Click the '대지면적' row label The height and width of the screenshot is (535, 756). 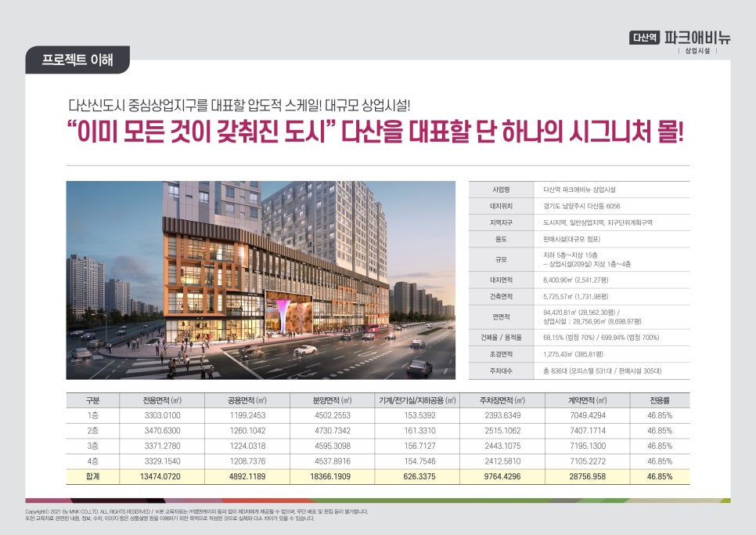click(501, 280)
